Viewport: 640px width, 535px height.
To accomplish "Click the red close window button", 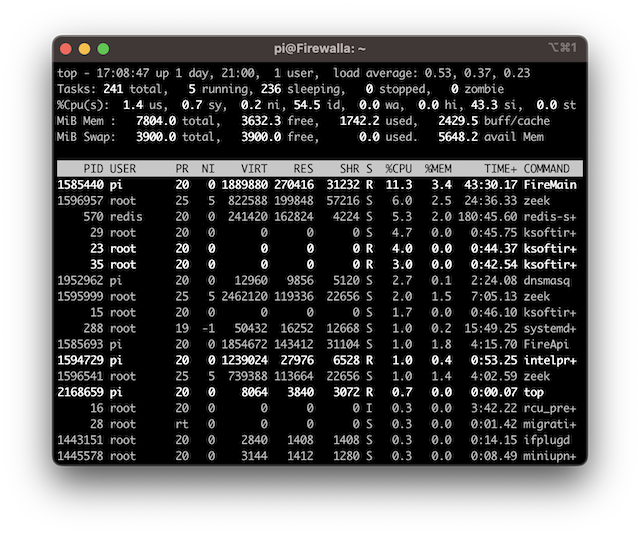I will pos(67,48).
